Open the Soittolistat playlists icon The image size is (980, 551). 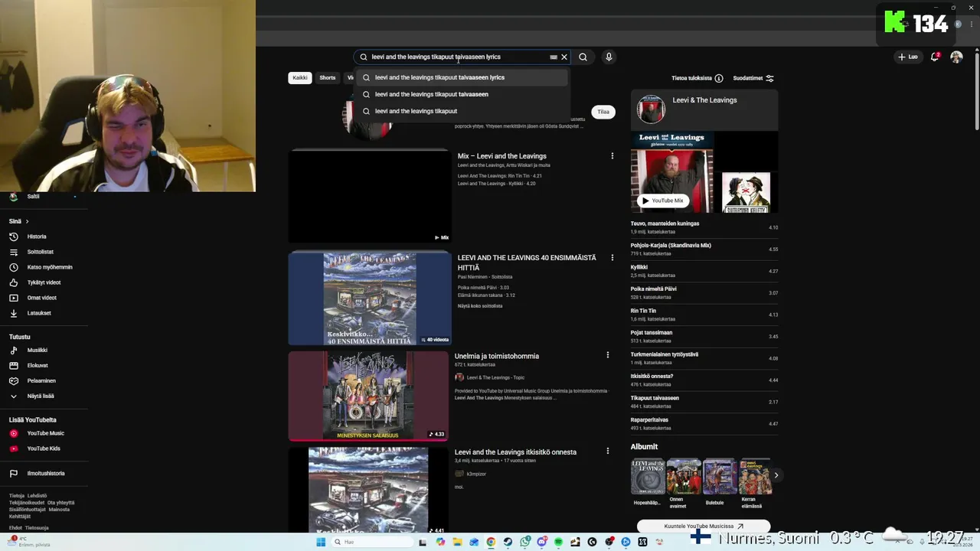coord(13,252)
